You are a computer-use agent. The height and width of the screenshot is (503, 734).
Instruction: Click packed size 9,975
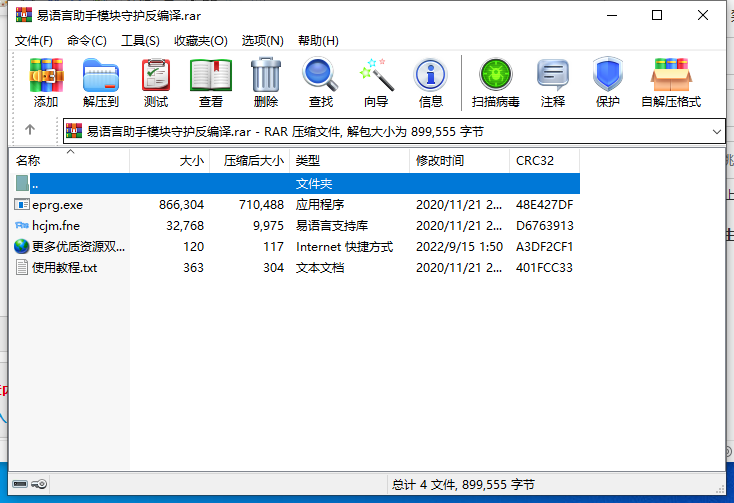(x=268, y=226)
